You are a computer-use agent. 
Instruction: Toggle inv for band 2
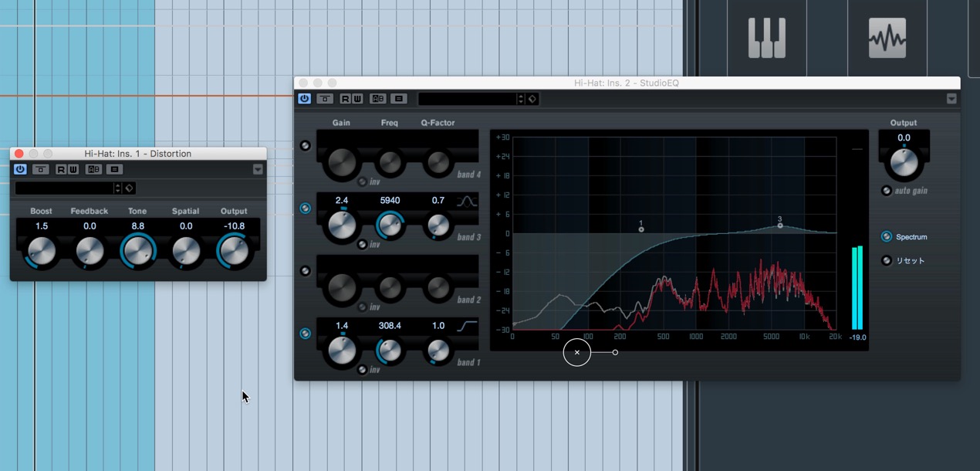(x=362, y=307)
